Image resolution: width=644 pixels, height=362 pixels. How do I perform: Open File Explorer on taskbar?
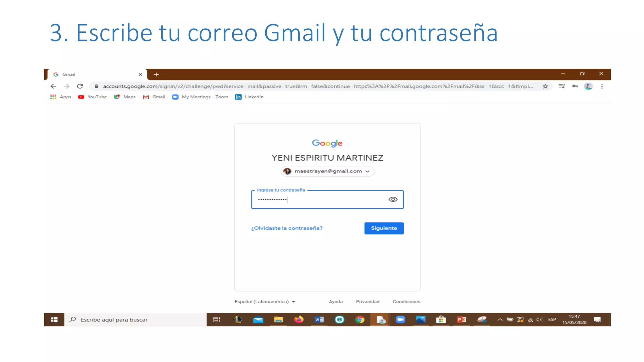(x=278, y=320)
